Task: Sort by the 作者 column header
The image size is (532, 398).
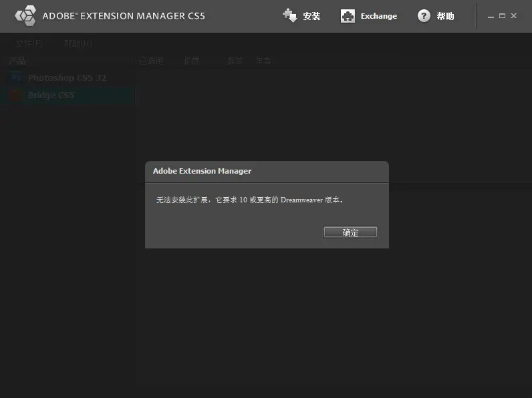Action: [x=263, y=61]
